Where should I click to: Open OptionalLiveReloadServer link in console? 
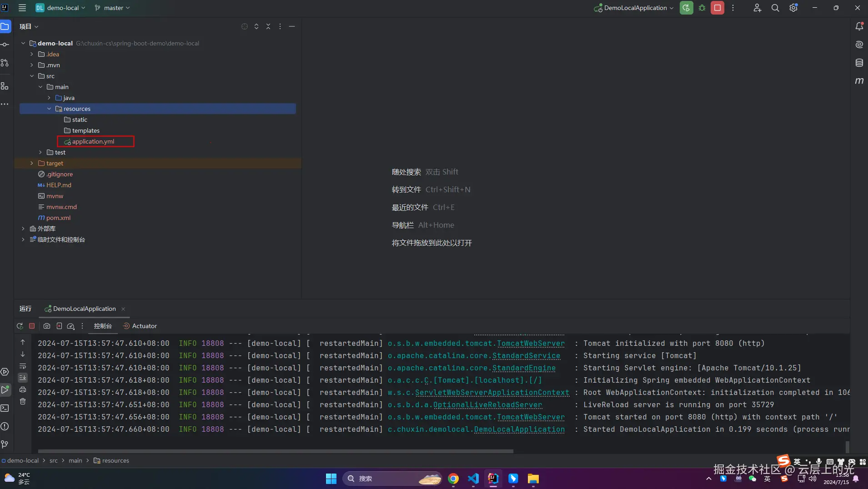click(x=487, y=405)
